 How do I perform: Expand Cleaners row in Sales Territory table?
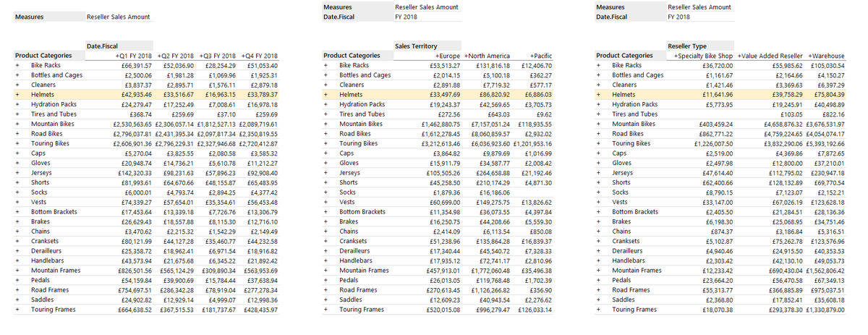pos(325,85)
